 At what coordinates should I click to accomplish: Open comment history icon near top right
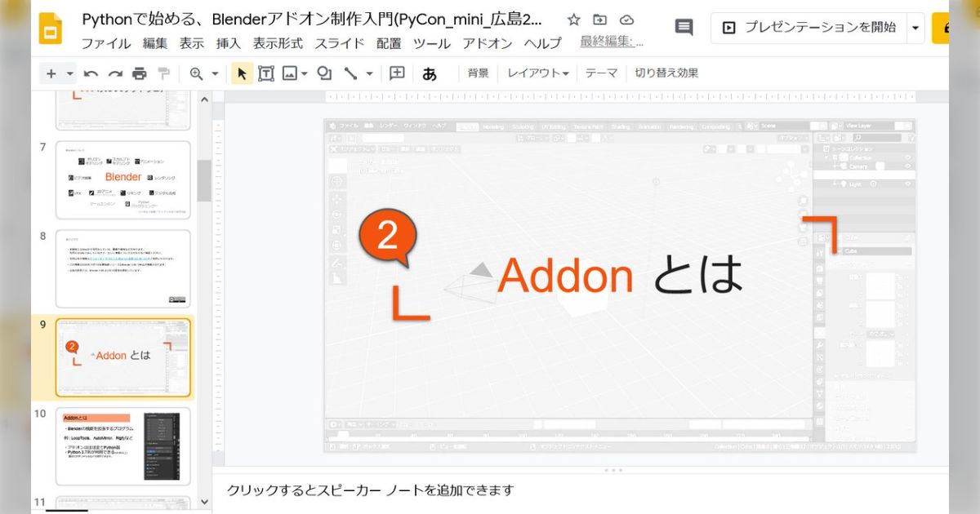[x=683, y=27]
